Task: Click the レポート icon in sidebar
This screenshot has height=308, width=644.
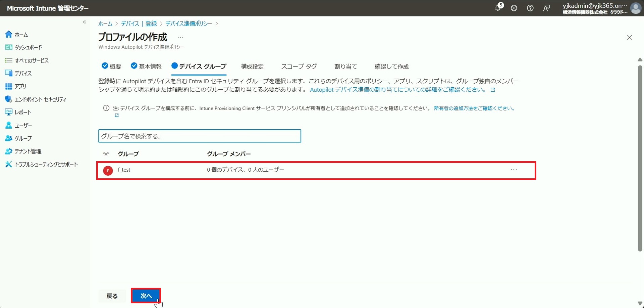Action: pos(9,112)
